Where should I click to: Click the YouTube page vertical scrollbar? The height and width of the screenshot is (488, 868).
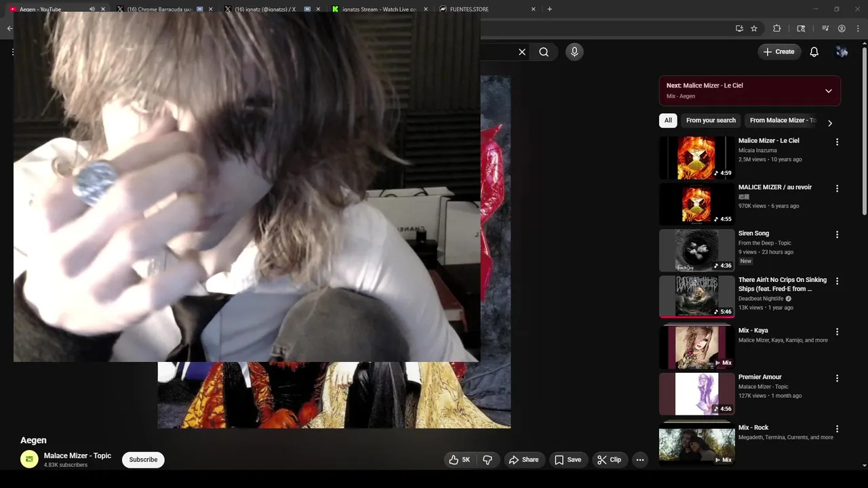point(864,131)
